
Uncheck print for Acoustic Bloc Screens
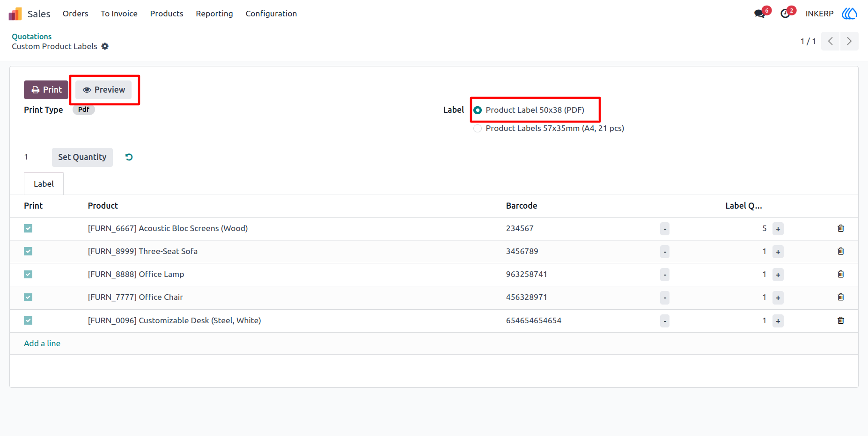[28, 228]
